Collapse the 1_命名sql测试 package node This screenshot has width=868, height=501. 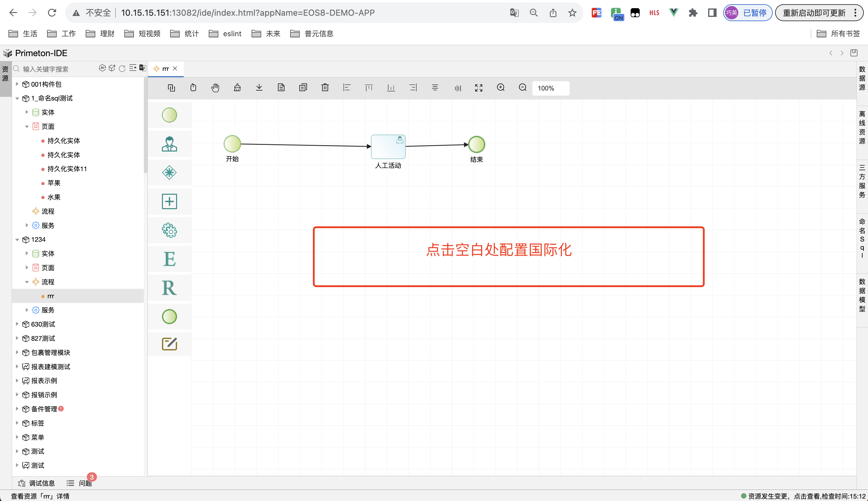click(x=17, y=98)
